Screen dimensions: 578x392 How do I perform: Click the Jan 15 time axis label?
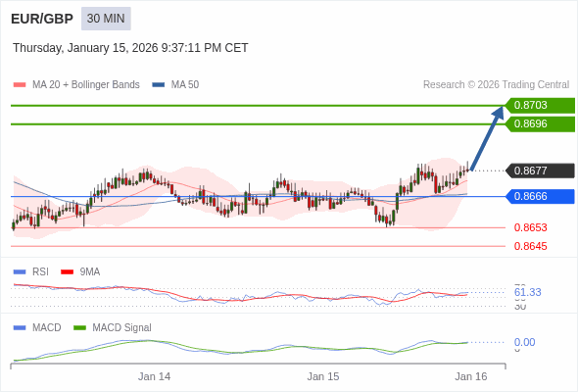tap(323, 376)
